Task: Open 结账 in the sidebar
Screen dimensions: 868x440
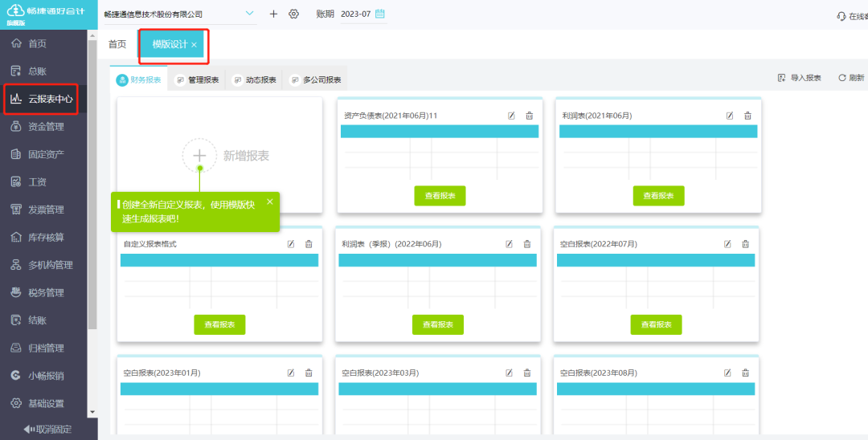Action: (43, 320)
